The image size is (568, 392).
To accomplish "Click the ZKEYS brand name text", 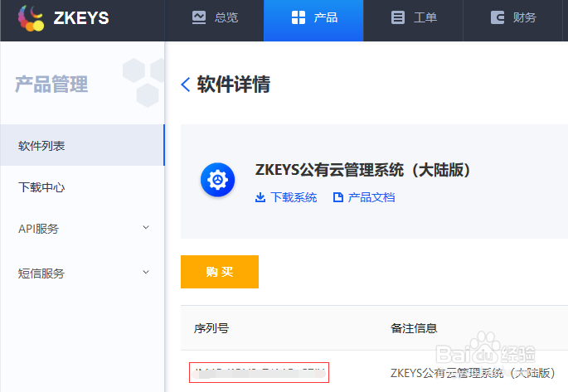I will coord(81,18).
